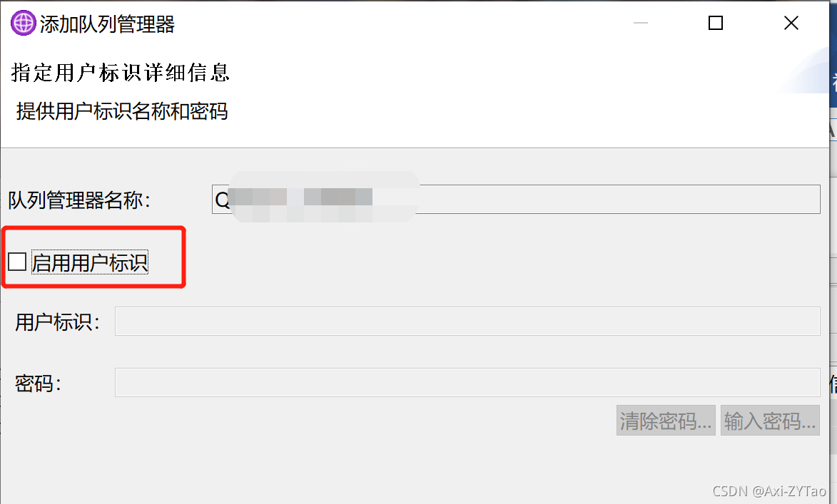
Task: Click into the 用户标识 input field
Action: pyautogui.click(x=467, y=321)
